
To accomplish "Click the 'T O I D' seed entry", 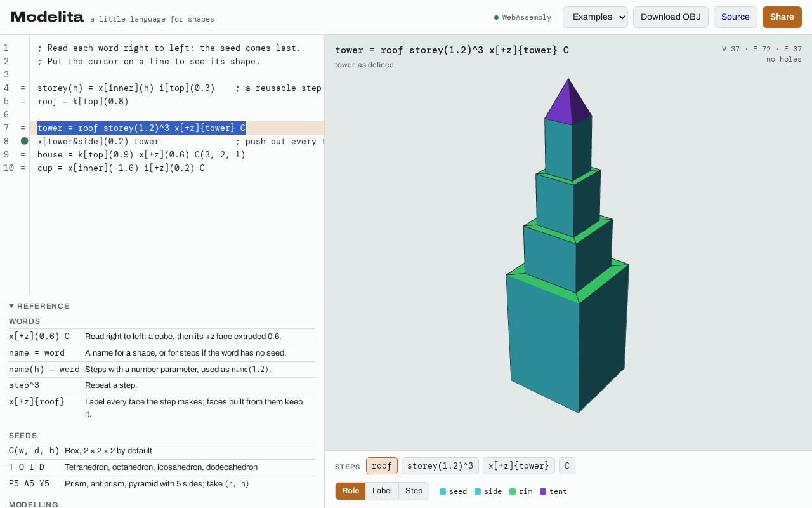I will pyautogui.click(x=162, y=467).
